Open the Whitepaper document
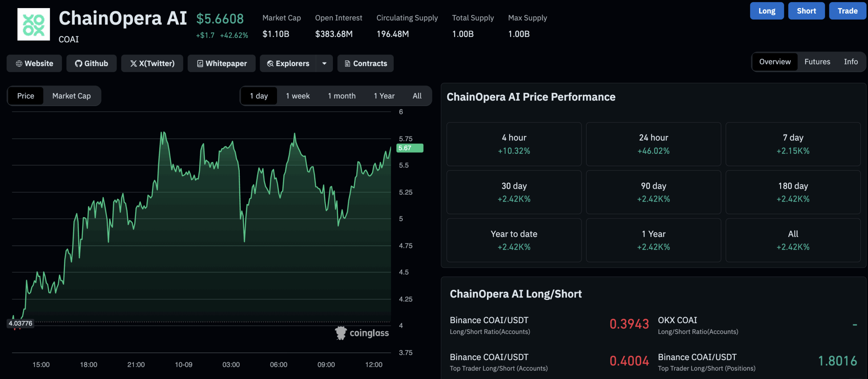868x379 pixels. (221, 63)
